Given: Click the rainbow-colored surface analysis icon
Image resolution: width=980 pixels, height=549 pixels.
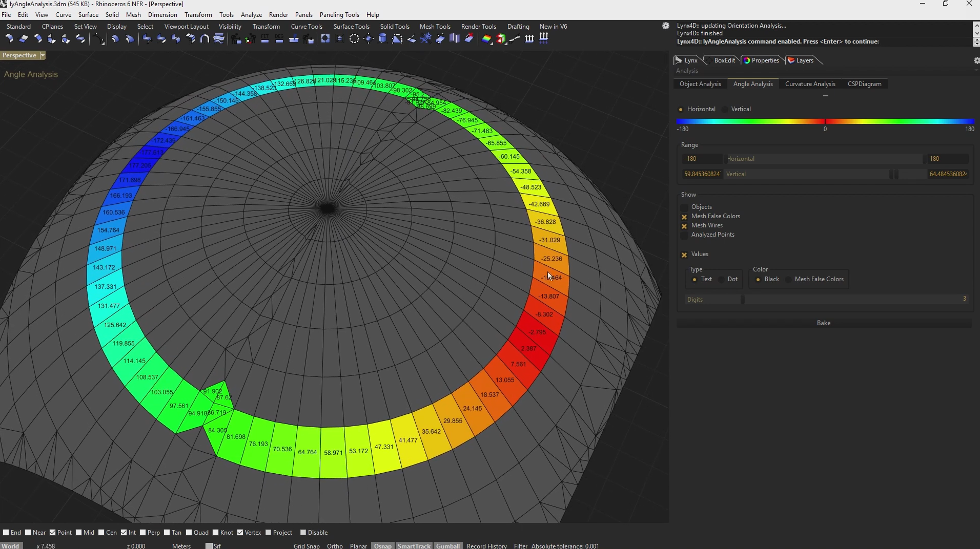Looking at the screenshot, I should (x=486, y=39).
